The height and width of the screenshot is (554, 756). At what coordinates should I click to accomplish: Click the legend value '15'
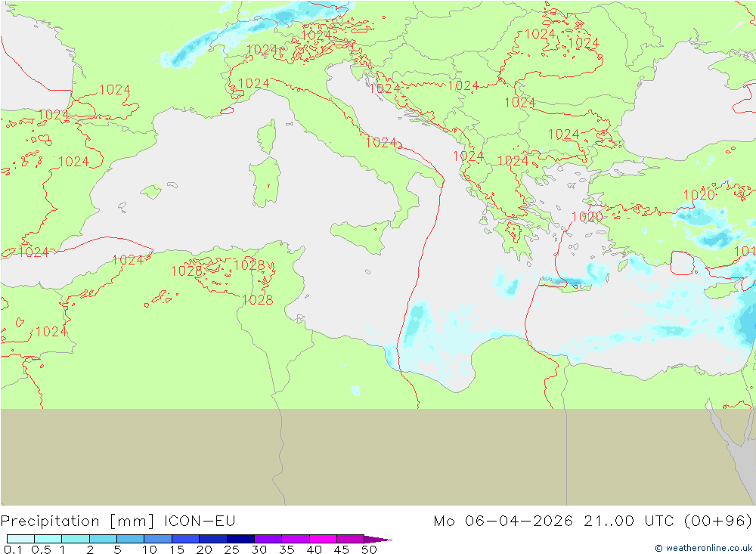click(177, 549)
